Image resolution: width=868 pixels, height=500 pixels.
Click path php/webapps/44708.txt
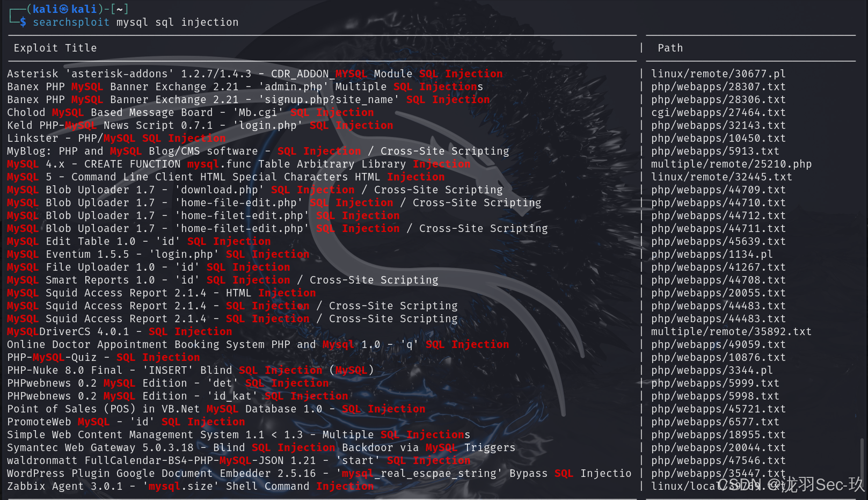(718, 280)
